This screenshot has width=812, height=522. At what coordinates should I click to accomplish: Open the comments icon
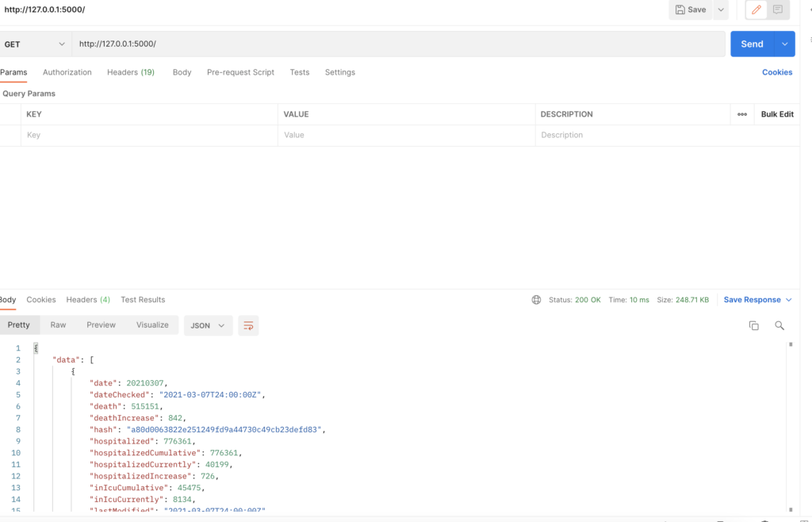[778, 10]
